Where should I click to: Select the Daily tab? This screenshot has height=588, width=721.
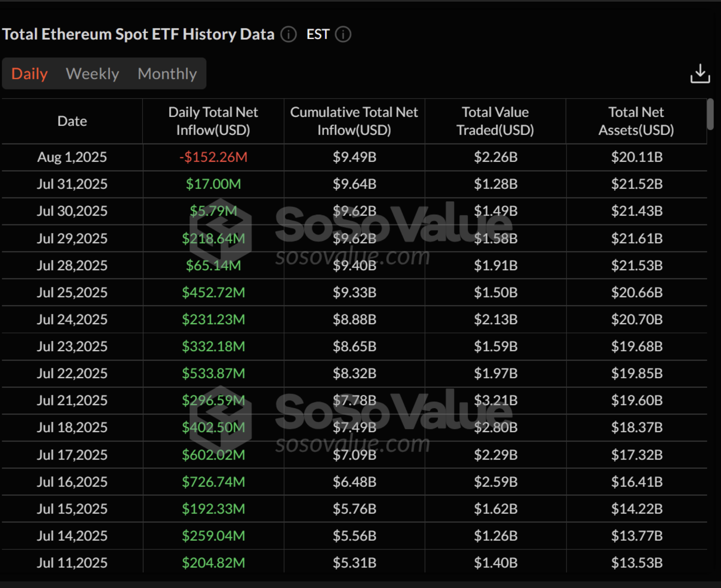tap(30, 74)
